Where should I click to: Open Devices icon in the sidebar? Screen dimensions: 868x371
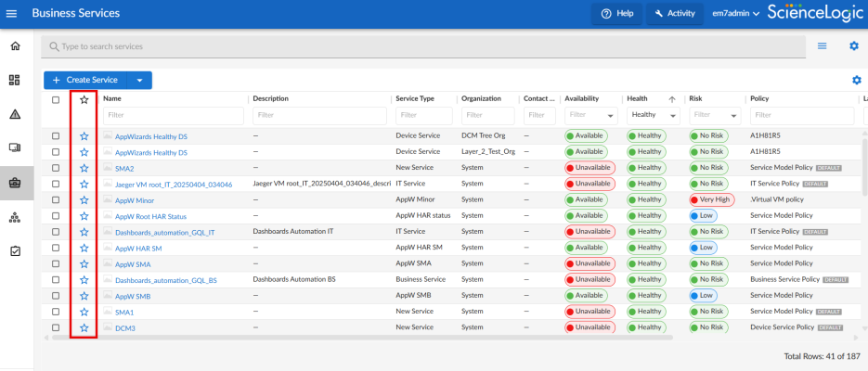[x=15, y=147]
